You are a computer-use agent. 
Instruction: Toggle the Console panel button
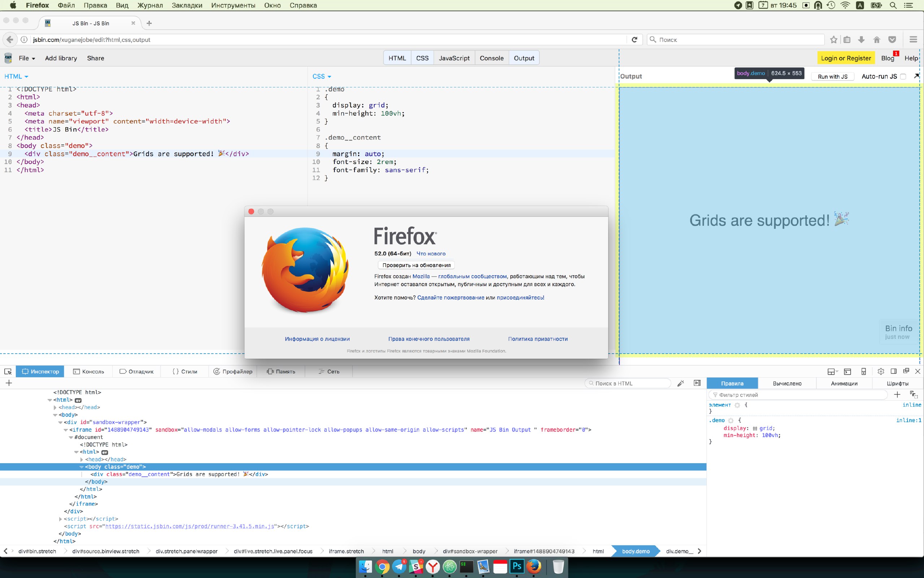point(491,58)
